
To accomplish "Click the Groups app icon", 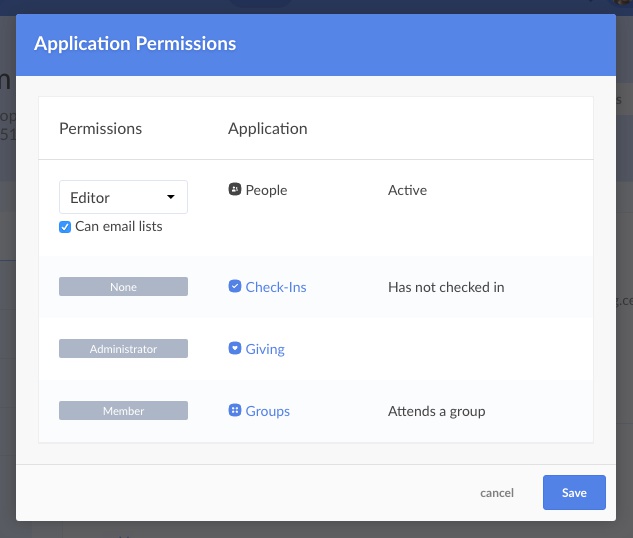I will tap(235, 410).
